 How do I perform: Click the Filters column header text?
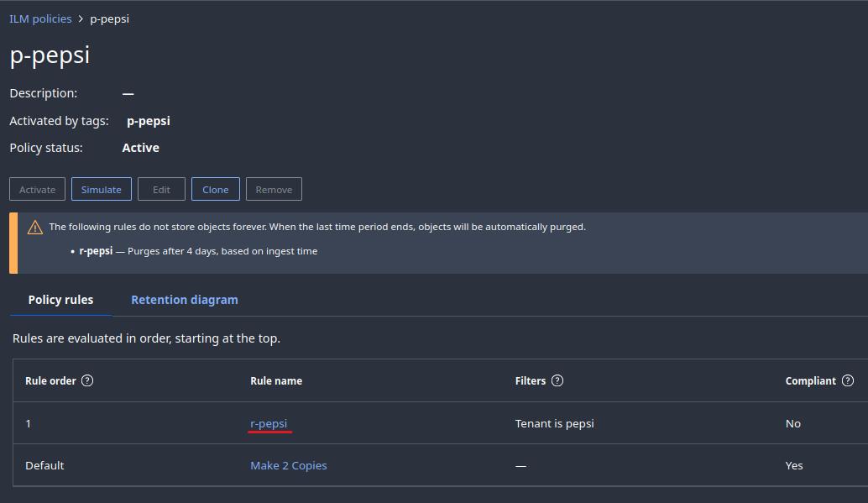coord(531,380)
